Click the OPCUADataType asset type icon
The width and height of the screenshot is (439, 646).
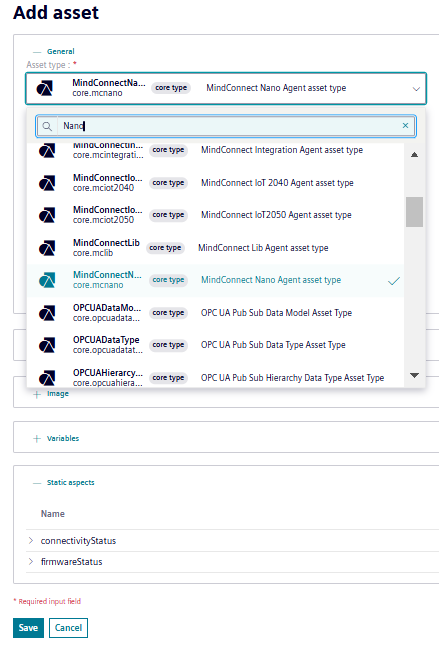coord(47,345)
